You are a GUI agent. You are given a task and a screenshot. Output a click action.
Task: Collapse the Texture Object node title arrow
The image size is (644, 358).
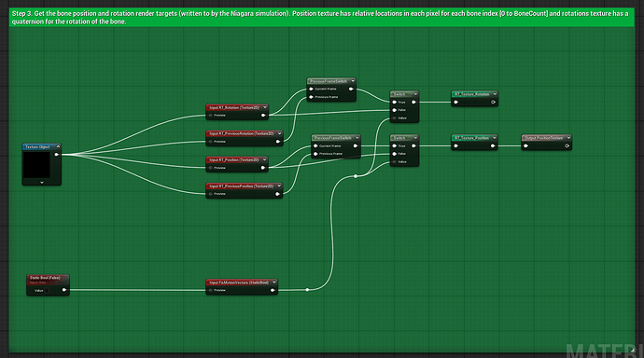tap(58, 146)
